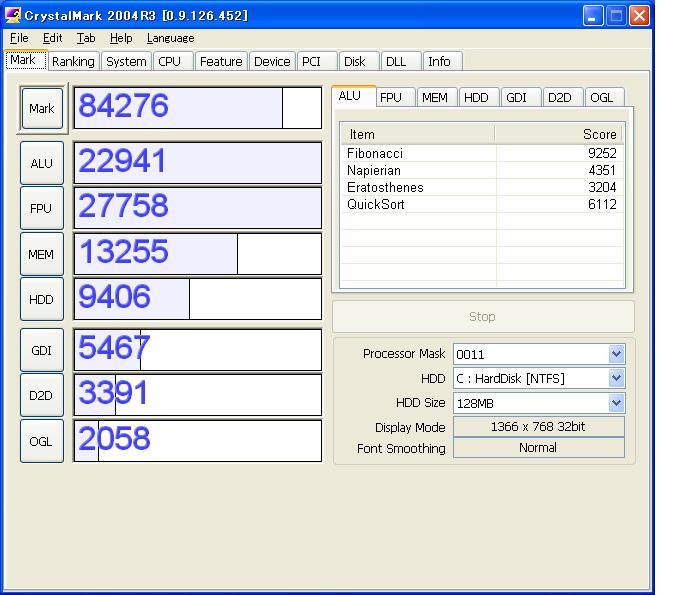This screenshot has height=595, width=683.
Task: Run the OGL benchmark button
Action: 42,441
